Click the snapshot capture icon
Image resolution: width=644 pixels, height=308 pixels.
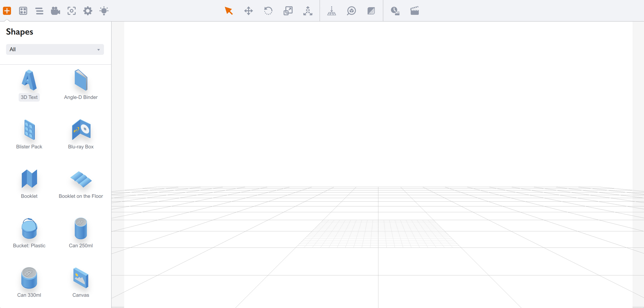pos(71,11)
